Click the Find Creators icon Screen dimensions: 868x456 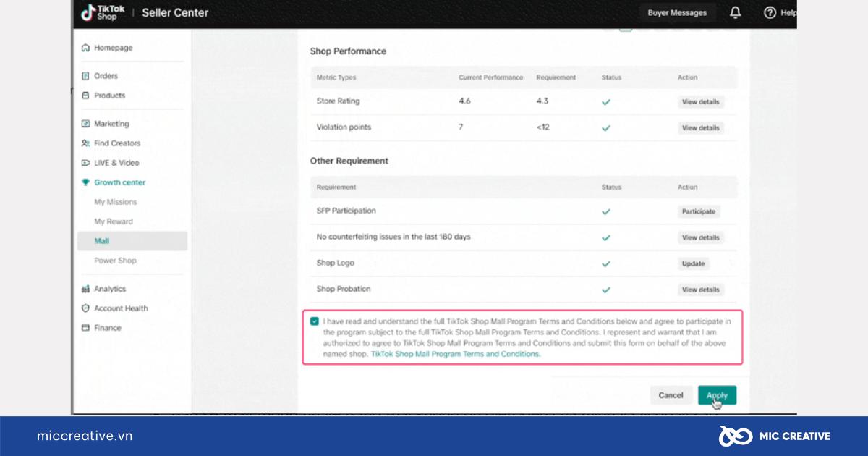coord(86,143)
